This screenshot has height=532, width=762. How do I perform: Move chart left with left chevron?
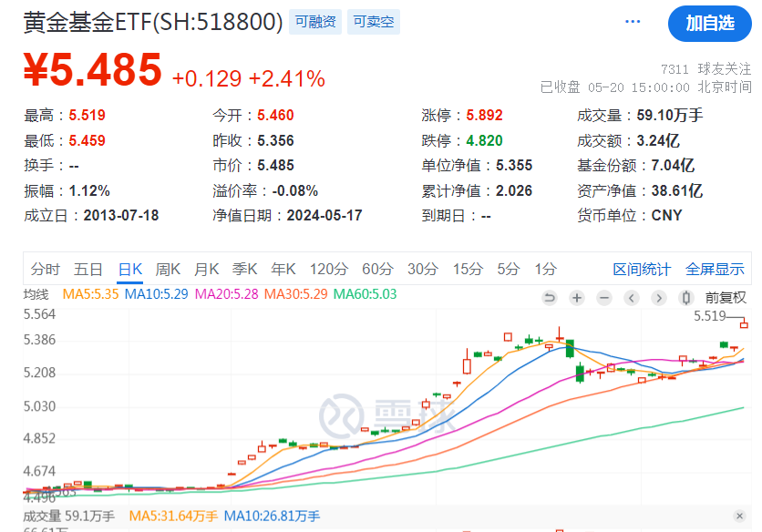click(x=632, y=298)
